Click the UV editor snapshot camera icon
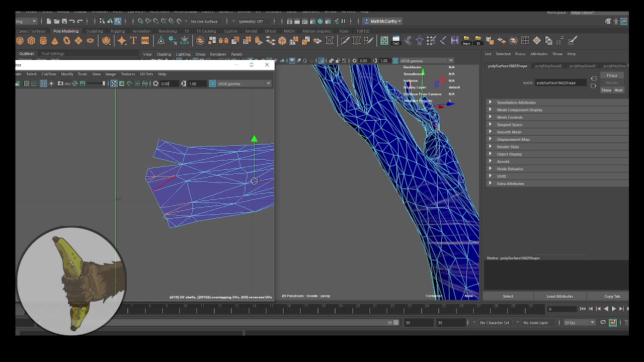 click(61, 83)
